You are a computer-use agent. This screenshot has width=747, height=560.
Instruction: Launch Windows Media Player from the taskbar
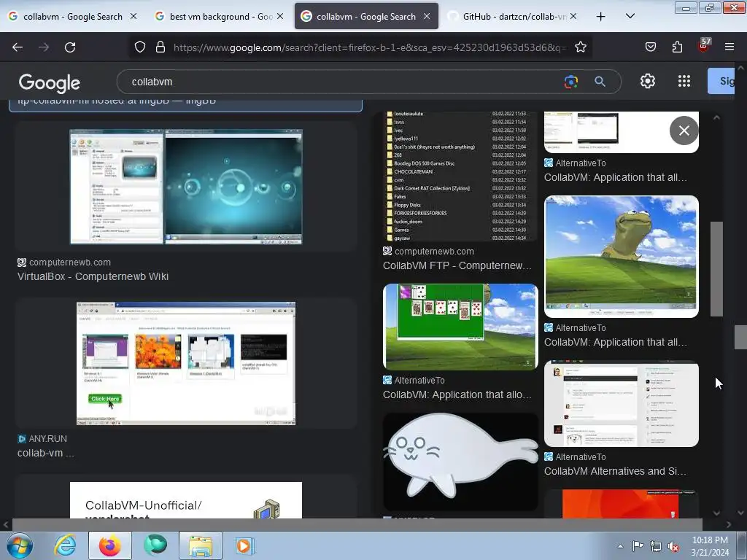click(x=245, y=545)
